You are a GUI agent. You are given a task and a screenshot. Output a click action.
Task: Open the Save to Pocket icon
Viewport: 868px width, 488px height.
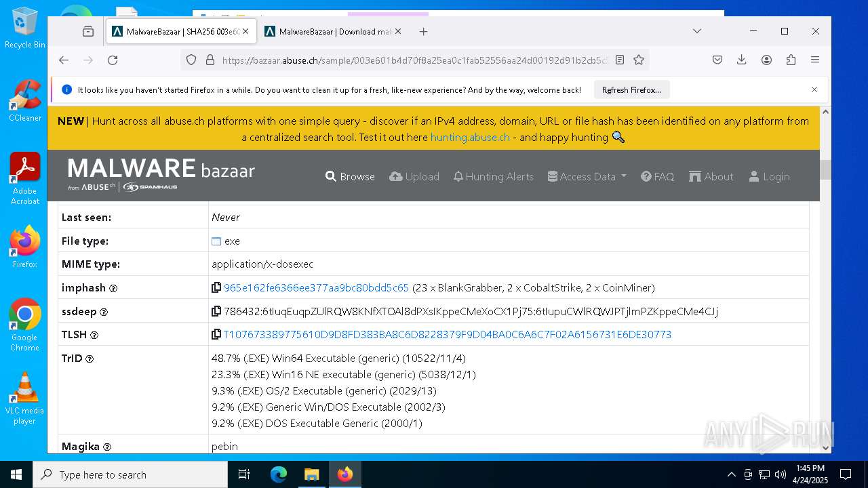(717, 60)
